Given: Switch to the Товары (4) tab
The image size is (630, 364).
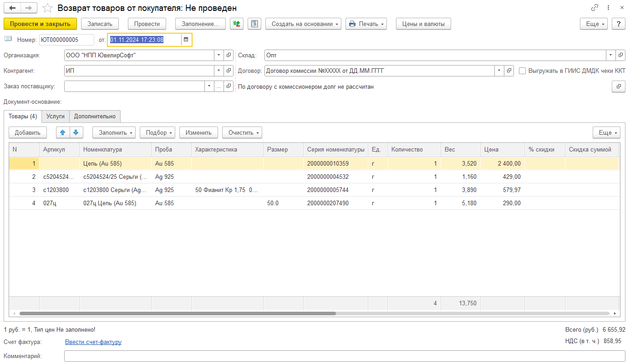Looking at the screenshot, I should pos(23,116).
